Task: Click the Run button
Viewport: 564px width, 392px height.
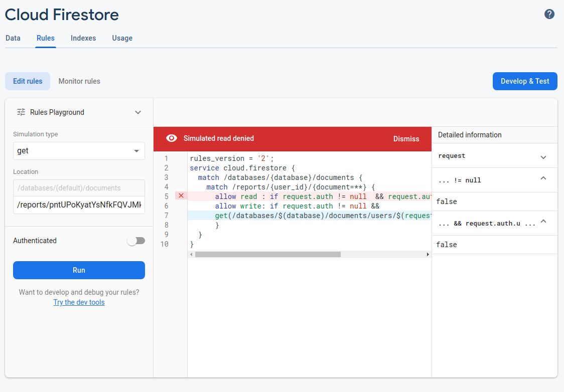Action: (x=79, y=270)
